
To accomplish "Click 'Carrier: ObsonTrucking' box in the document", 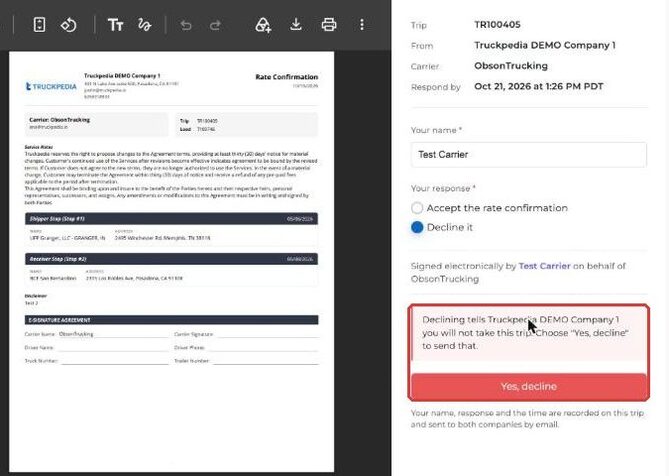I will point(97,124).
